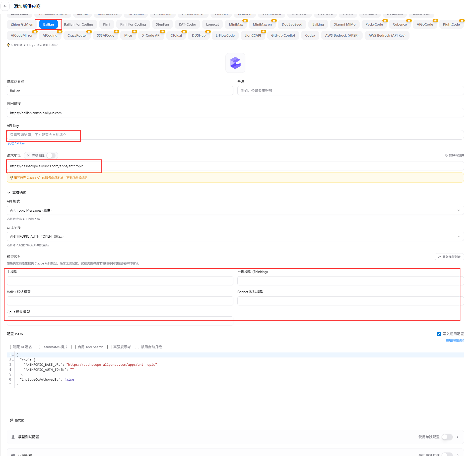The width and height of the screenshot is (476, 456).
Task: Select the Kimi For Coding provider
Action: coord(133,24)
